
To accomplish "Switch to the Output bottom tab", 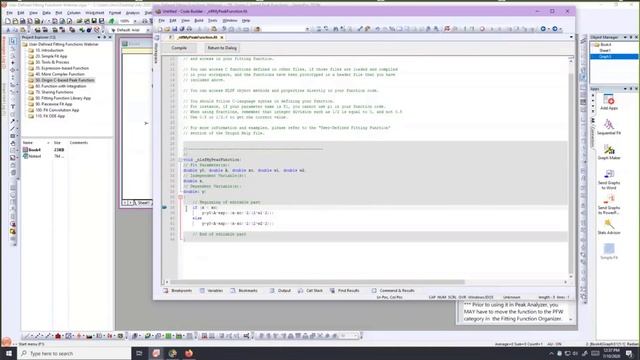I will tap(280, 291).
